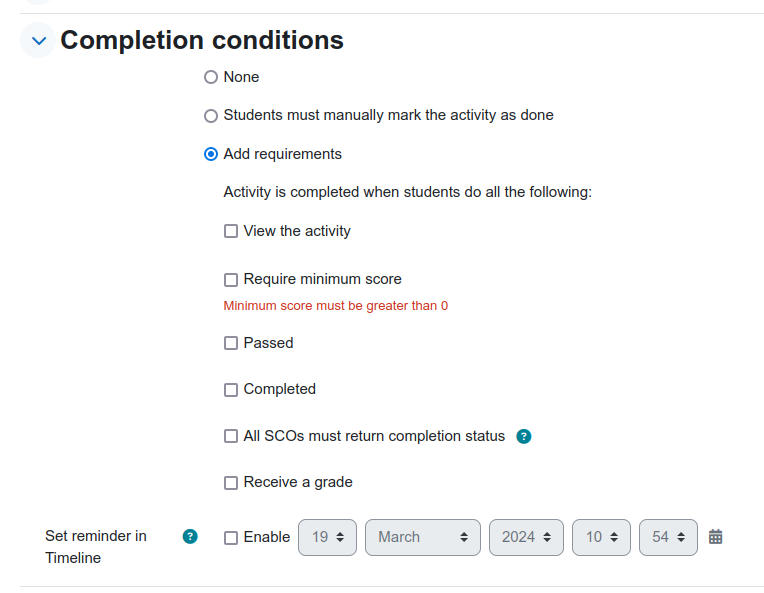The height and width of the screenshot is (593, 764).
Task: Check the View the activity box
Action: coord(231,231)
